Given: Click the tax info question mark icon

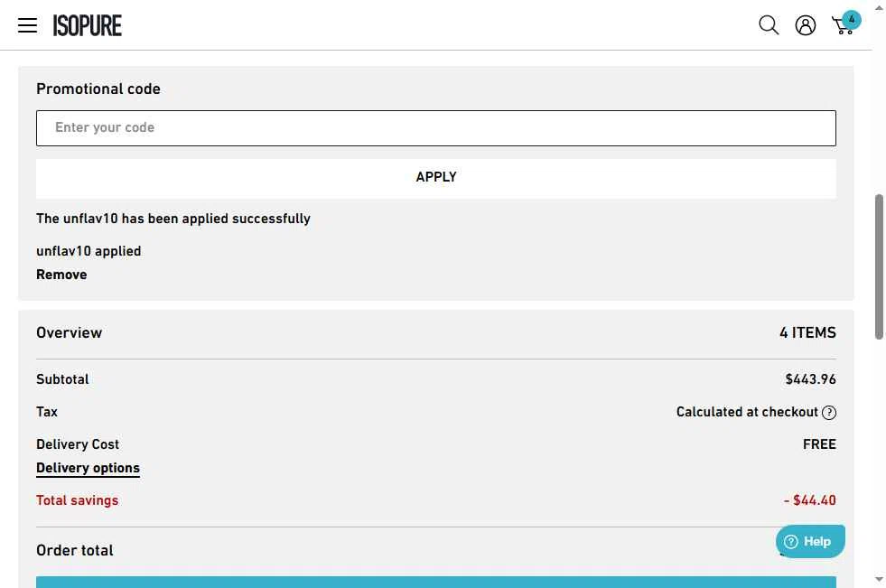Looking at the screenshot, I should point(829,413).
